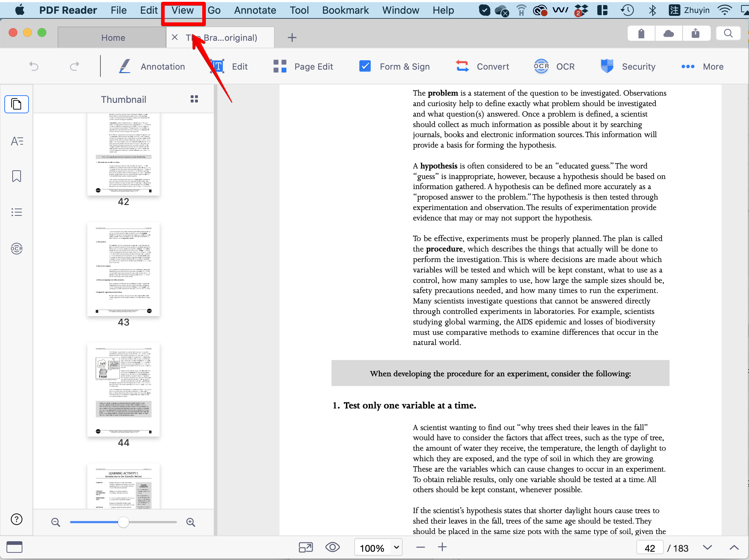Open the View menu
The height and width of the screenshot is (560, 749).
tap(183, 10)
